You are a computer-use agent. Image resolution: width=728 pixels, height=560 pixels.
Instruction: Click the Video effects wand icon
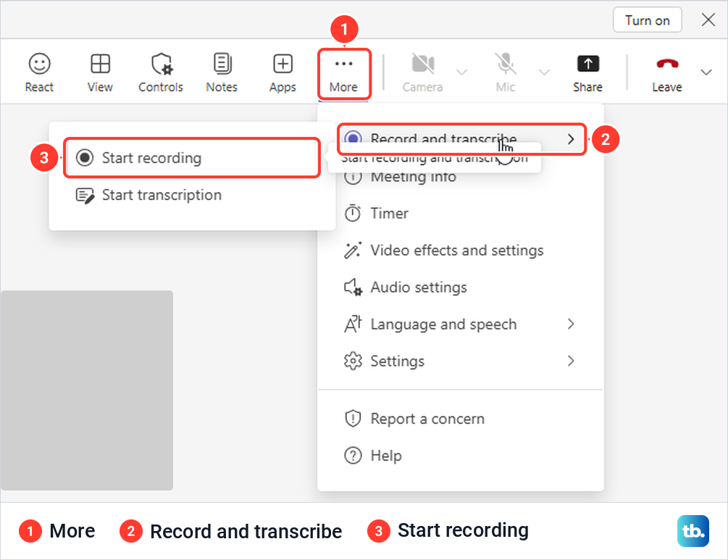click(x=353, y=250)
